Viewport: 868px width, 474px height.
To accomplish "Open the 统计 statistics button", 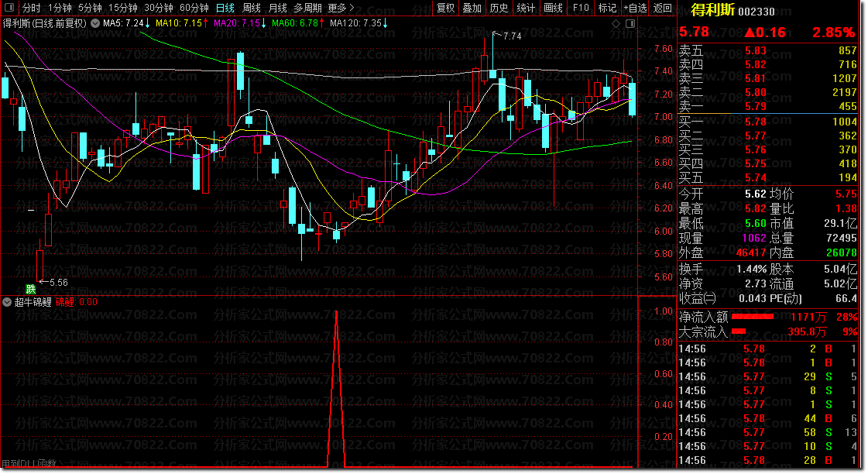I will click(526, 8).
